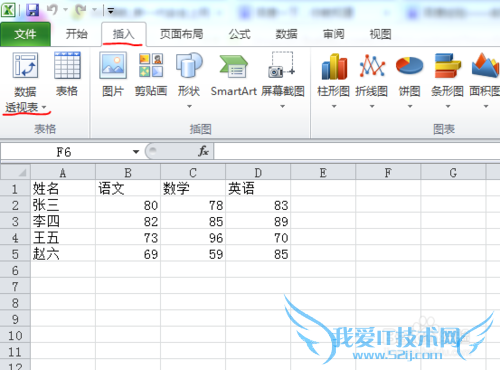Insert a PivotTable with 数据透视表 icon
Viewport: 500px width, 370px height.
(25, 65)
